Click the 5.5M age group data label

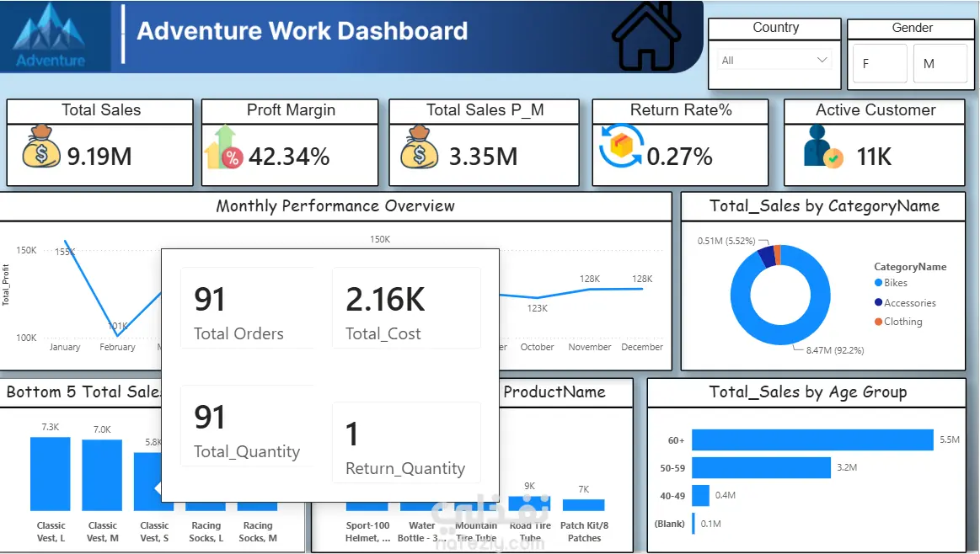(950, 439)
